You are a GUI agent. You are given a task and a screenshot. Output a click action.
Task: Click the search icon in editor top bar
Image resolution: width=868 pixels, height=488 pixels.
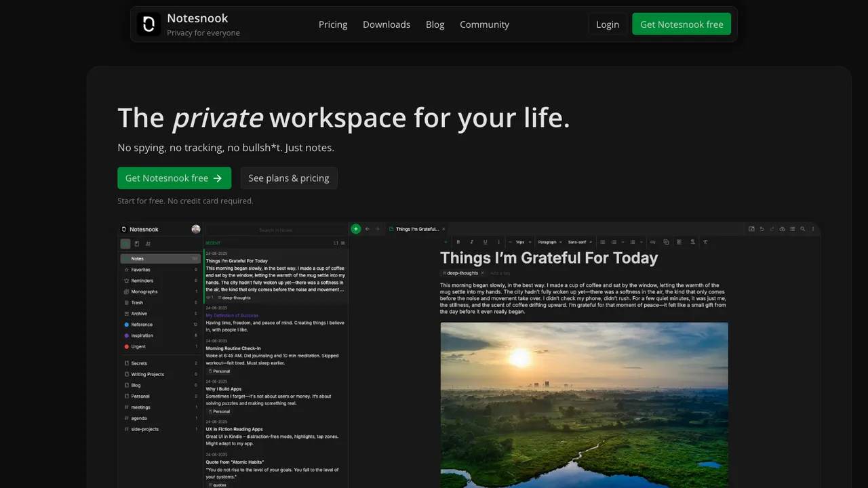(x=803, y=229)
